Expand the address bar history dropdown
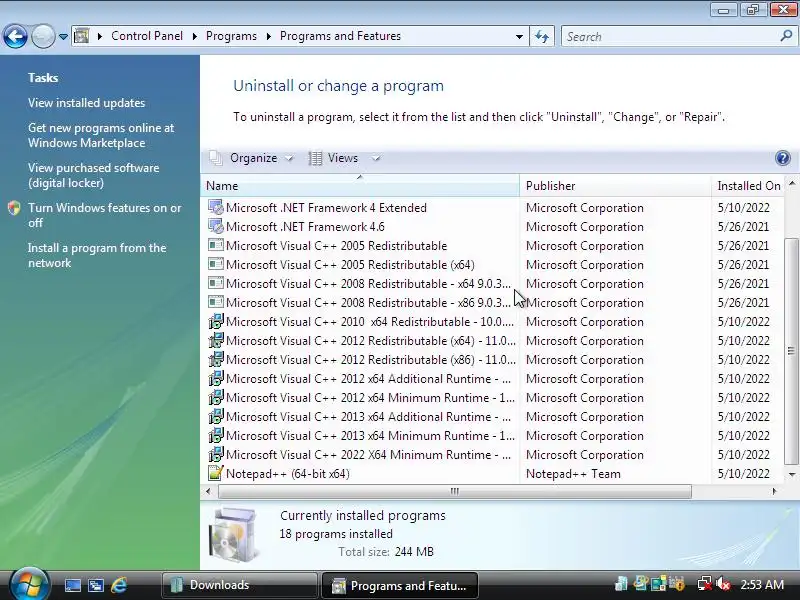Screen dimensions: 800x600 click(519, 37)
